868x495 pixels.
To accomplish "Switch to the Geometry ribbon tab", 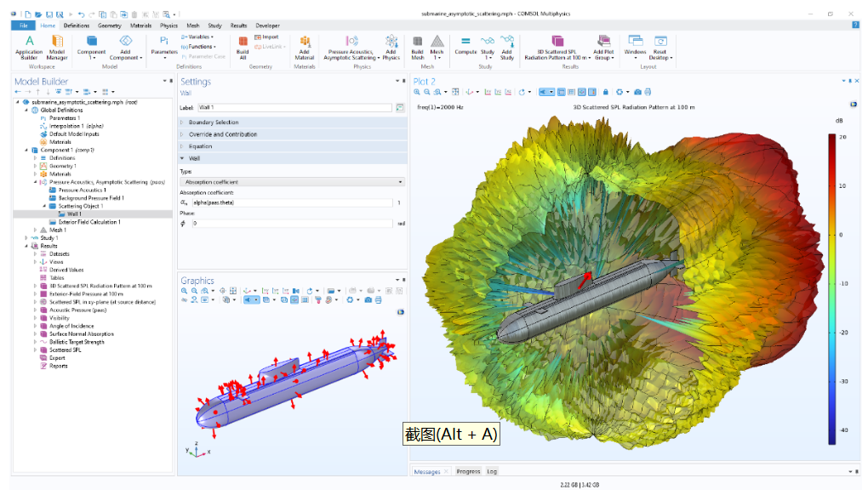I will pyautogui.click(x=110, y=26).
